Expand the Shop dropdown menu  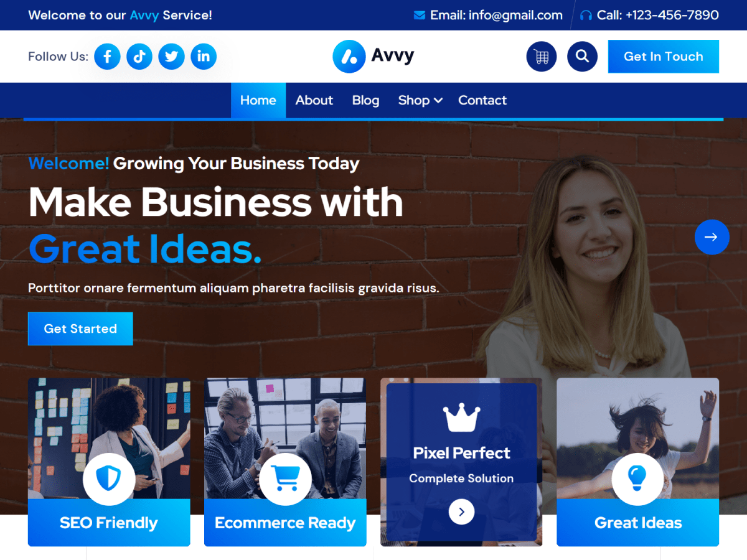click(420, 100)
